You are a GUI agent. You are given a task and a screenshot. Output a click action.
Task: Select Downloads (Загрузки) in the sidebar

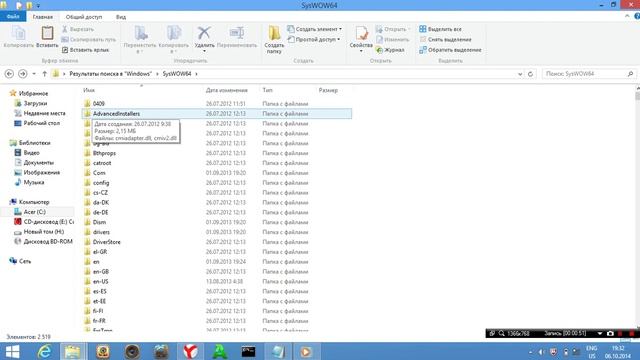point(35,103)
